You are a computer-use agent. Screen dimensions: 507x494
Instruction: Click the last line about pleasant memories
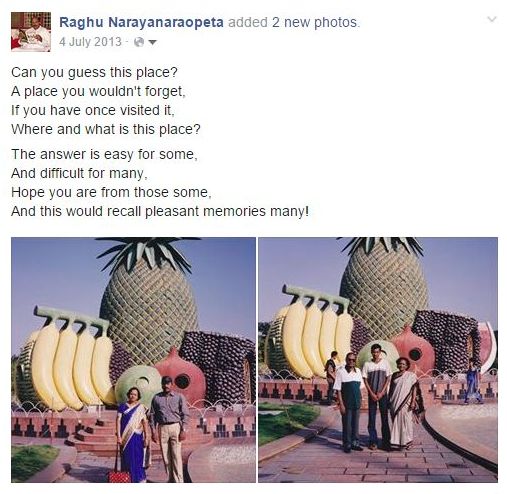click(160, 211)
